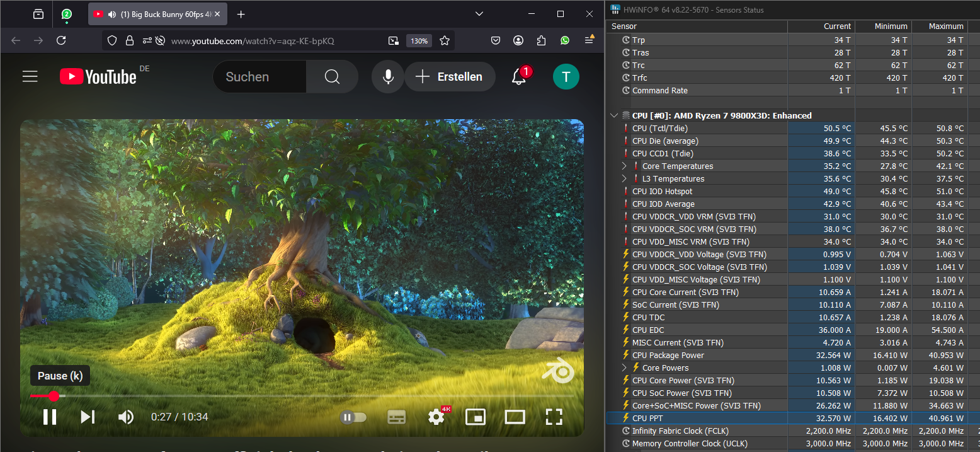The image size is (980, 452).
Task: Open the list all tabs dropdown
Action: coord(479,14)
